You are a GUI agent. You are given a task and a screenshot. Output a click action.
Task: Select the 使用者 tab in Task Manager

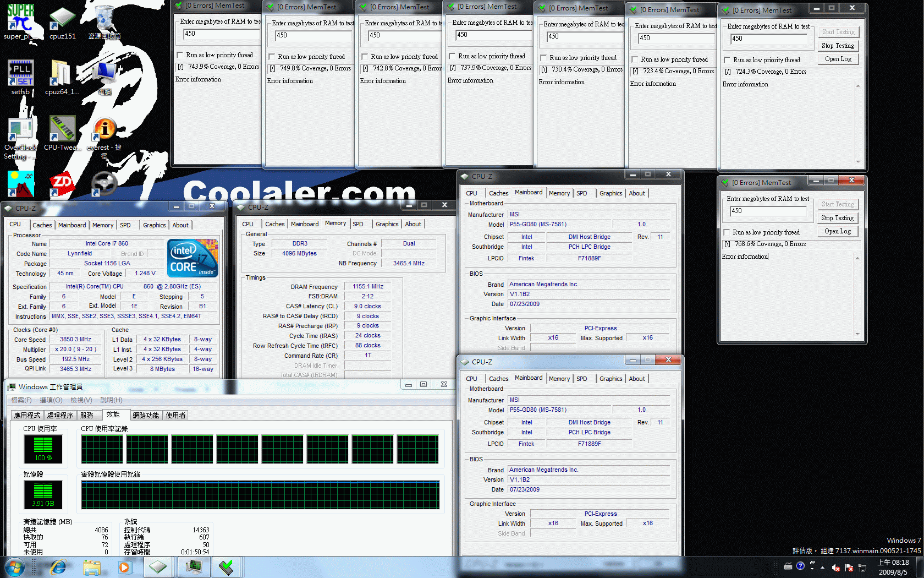tap(175, 416)
